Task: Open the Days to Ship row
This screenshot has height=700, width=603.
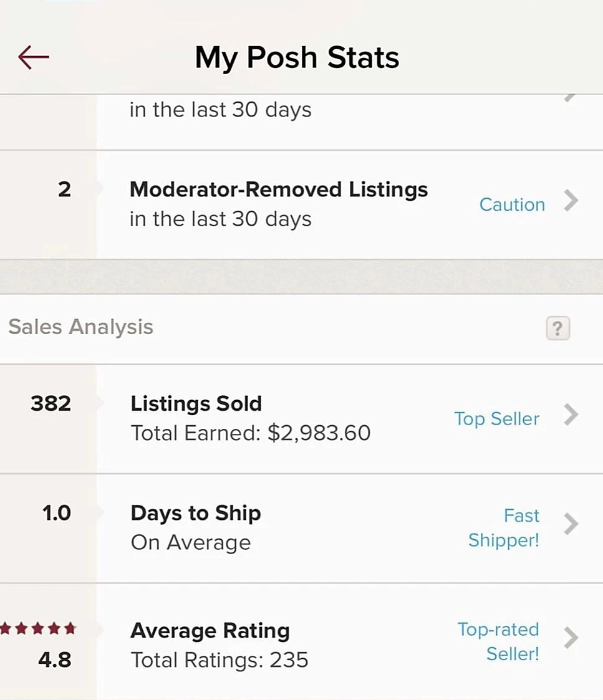Action: coord(302,528)
